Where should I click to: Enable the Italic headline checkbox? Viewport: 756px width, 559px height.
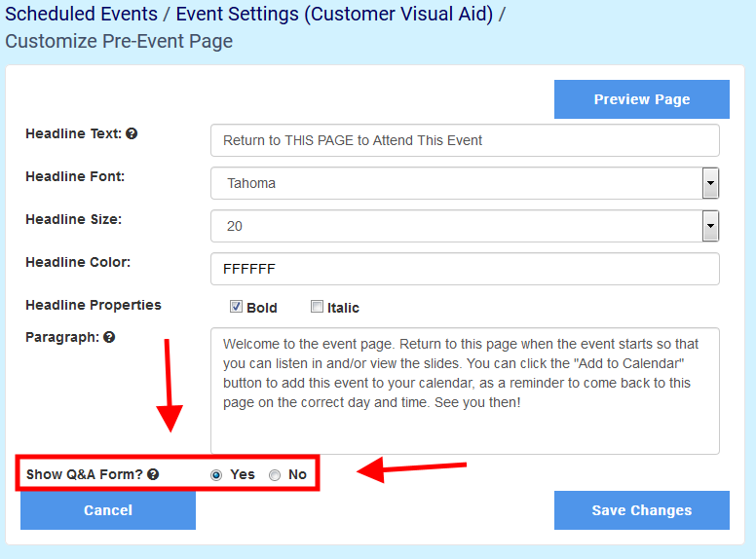[x=317, y=307]
